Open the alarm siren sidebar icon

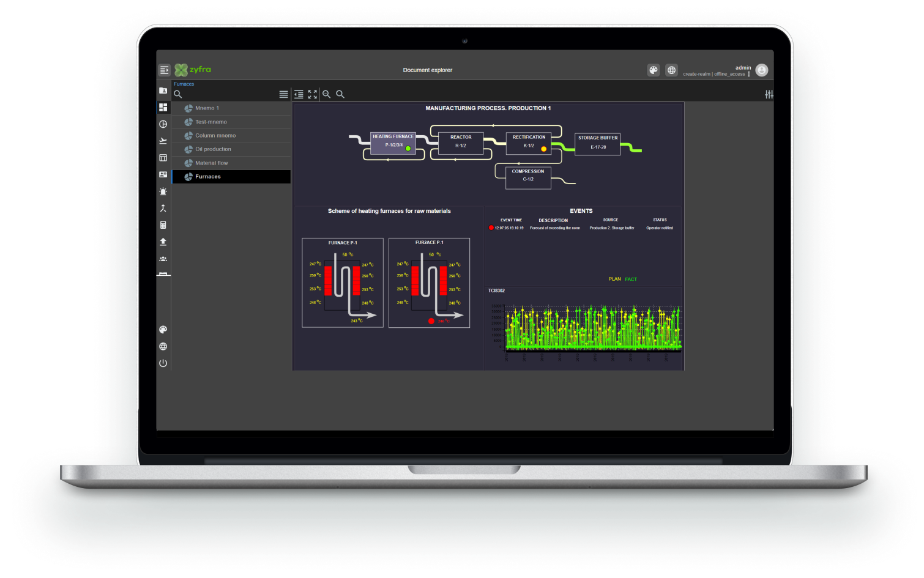point(163,191)
